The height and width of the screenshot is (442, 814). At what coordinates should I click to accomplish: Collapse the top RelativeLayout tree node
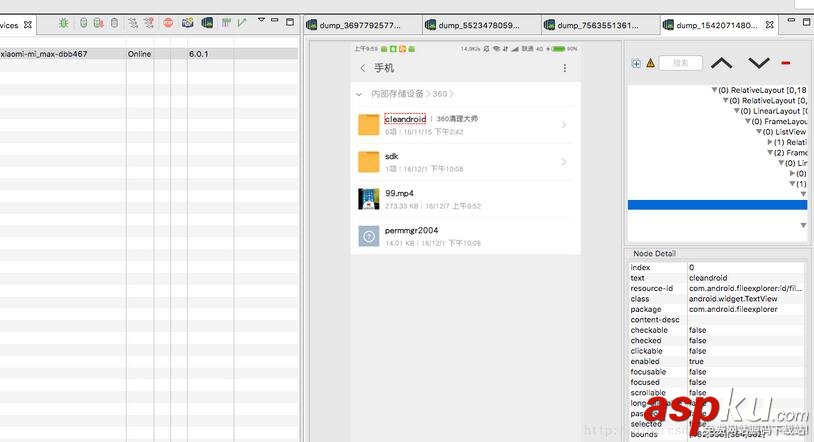[714, 90]
